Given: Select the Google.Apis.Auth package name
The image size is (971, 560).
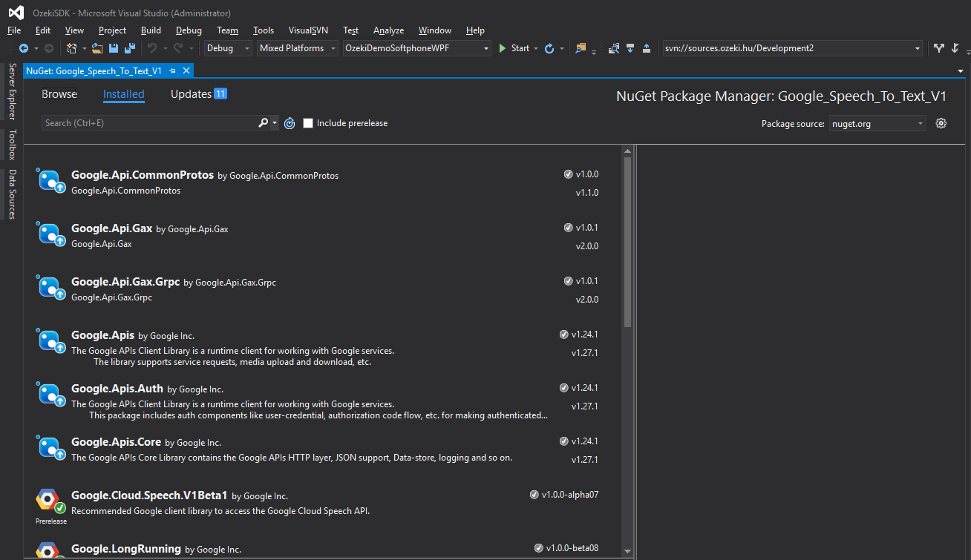Looking at the screenshot, I should [117, 389].
